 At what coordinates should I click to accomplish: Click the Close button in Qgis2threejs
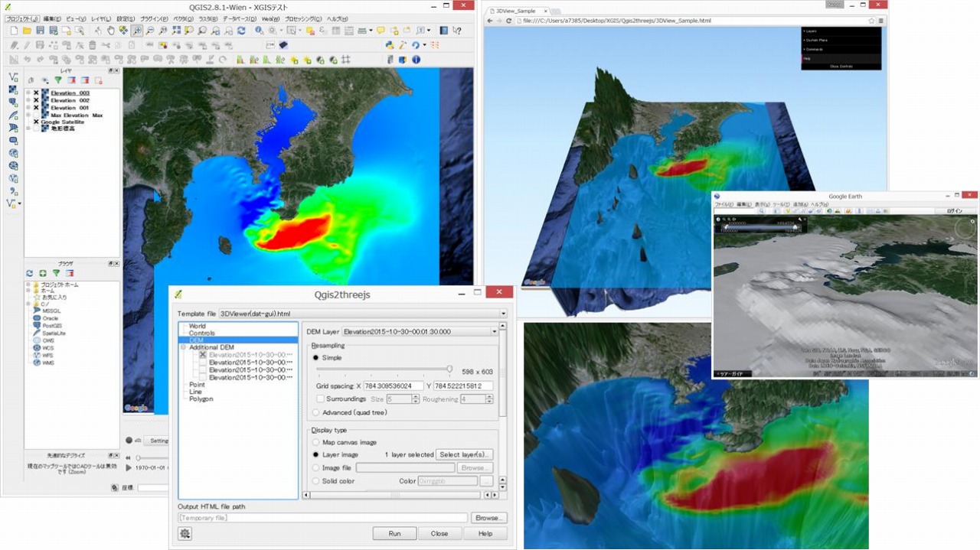click(x=439, y=533)
